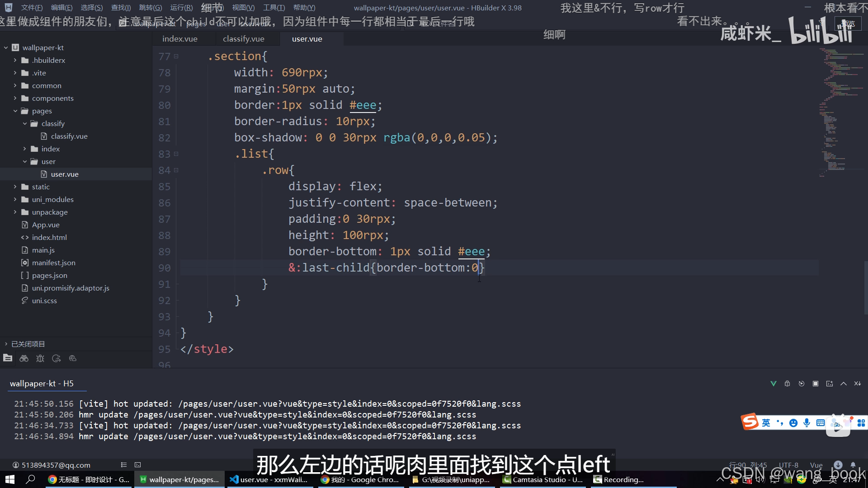Open user.vue VS Code taskbar window
The image size is (868, 488).
269,479
